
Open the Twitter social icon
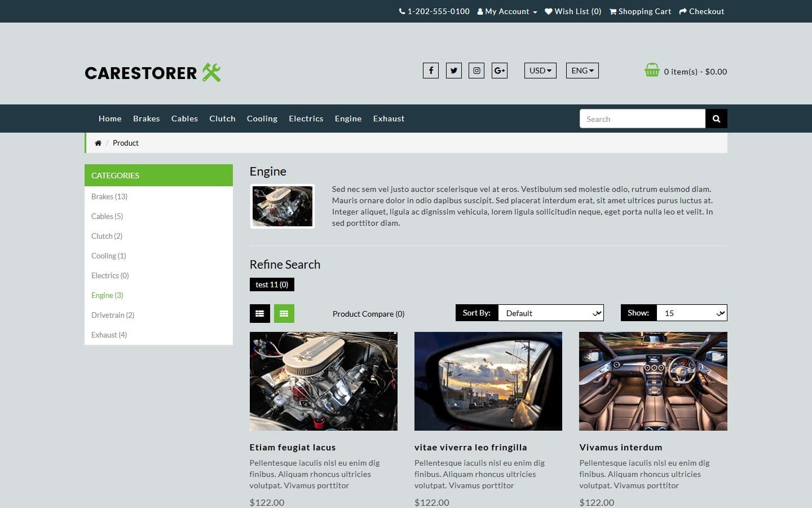[454, 71]
